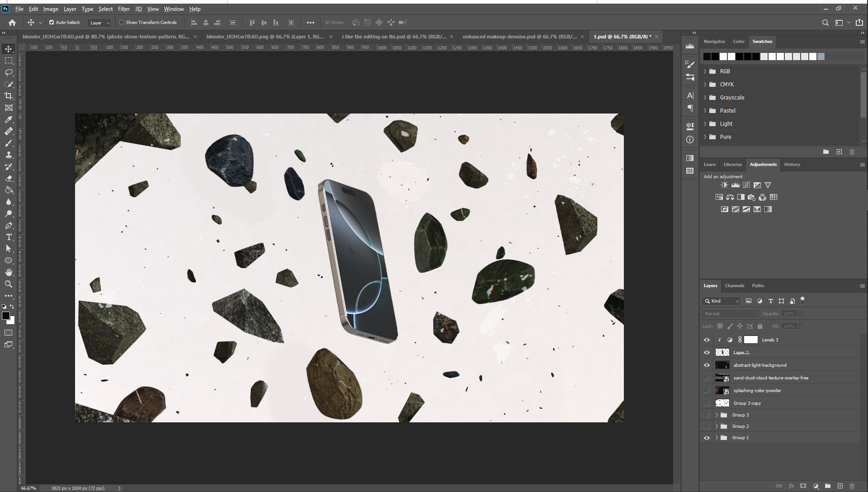Viewport: 868px width, 492px height.
Task: Select the splashing-color-powder layer thumbnail
Action: [722, 391]
